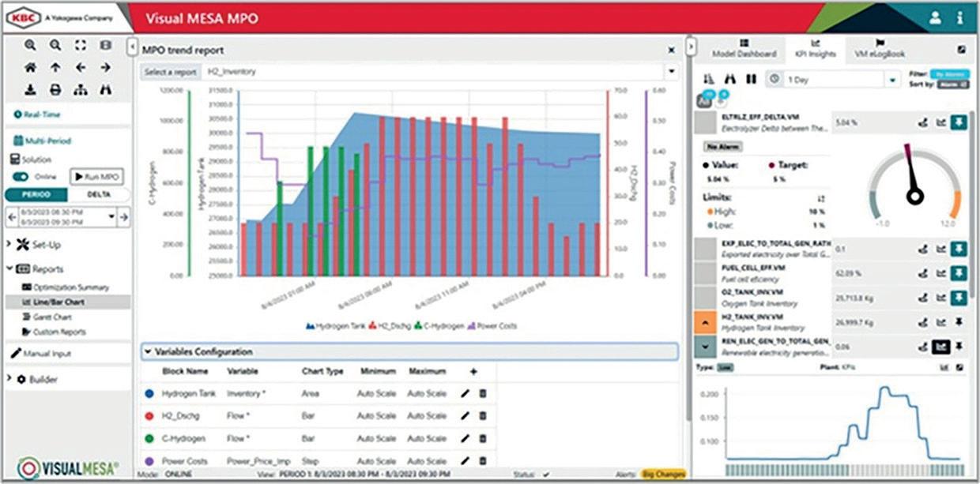This screenshot has width=980, height=484.
Task: Click the binoculars search icon in left toolbar
Action: tap(105, 90)
